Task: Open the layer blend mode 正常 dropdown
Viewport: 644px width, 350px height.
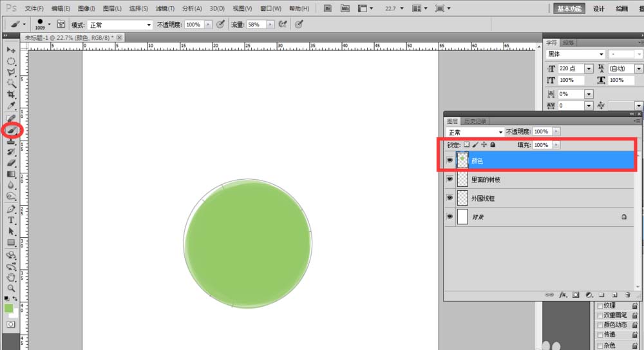Action: 475,132
